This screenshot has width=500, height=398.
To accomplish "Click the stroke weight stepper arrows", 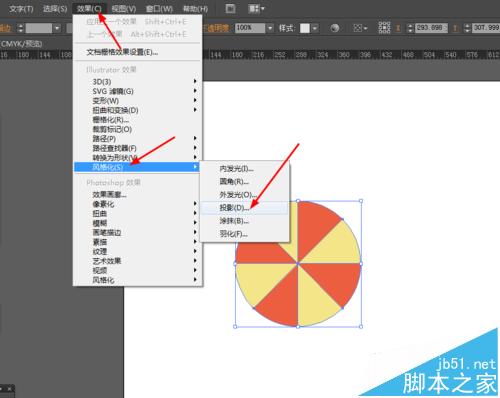I will pos(21,28).
